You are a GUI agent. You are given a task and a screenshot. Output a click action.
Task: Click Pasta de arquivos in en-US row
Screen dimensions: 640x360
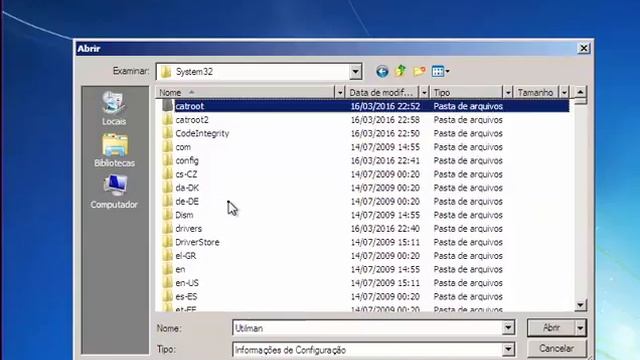pyautogui.click(x=468, y=283)
